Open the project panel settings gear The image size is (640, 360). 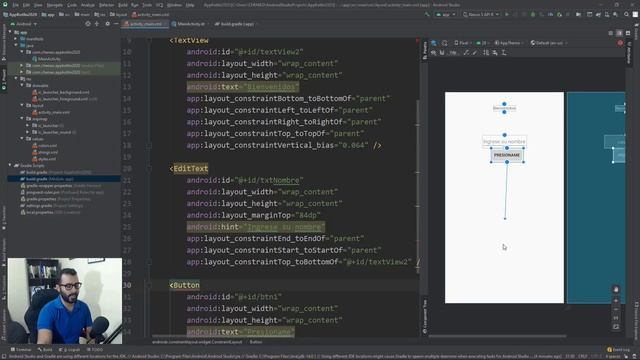[x=107, y=24]
